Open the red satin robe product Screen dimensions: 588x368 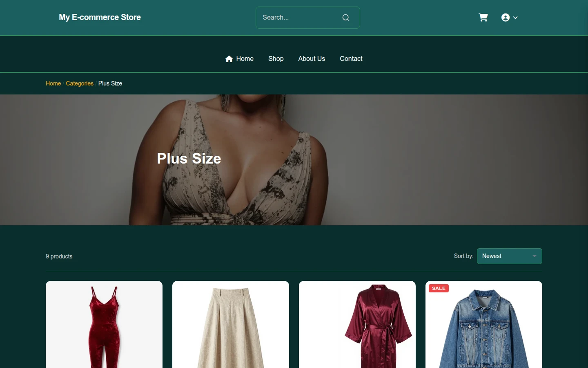[x=357, y=325]
